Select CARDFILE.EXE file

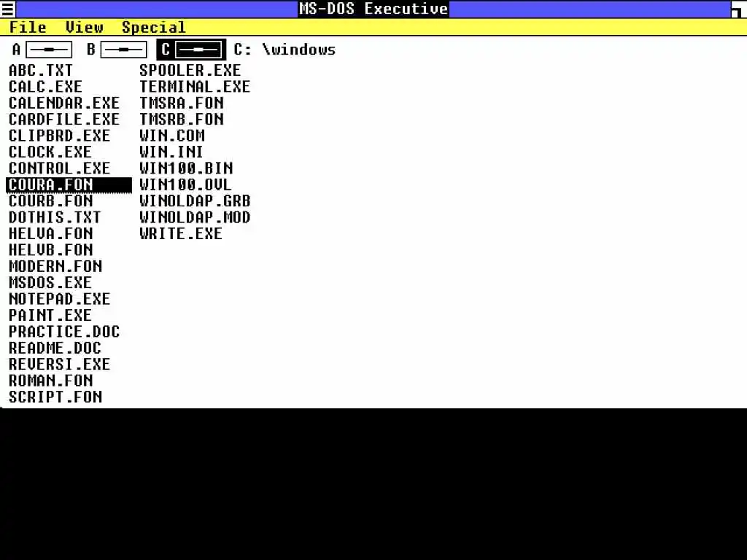click(64, 119)
